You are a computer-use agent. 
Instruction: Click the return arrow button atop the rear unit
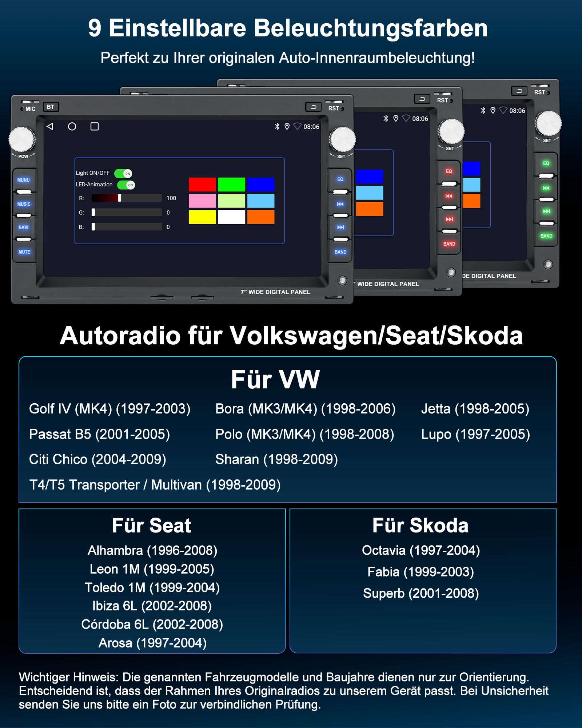coord(519,91)
